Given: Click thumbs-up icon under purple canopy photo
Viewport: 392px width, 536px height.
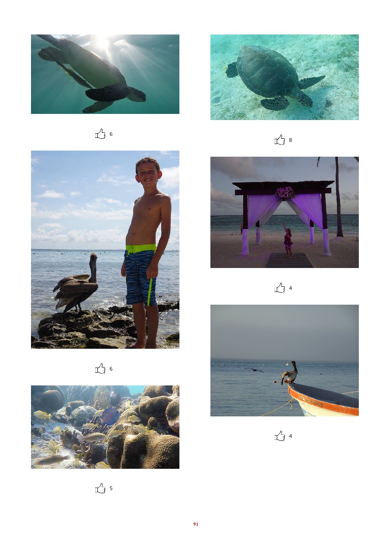Looking at the screenshot, I should coord(280,288).
